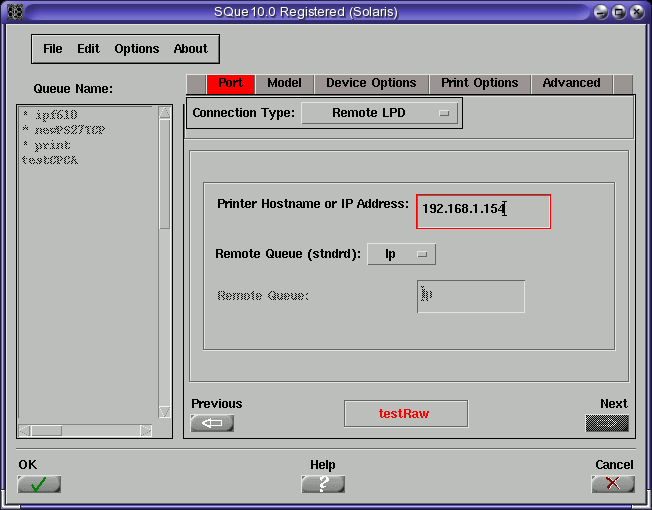
Task: Open the Device Options tab
Action: click(x=371, y=83)
